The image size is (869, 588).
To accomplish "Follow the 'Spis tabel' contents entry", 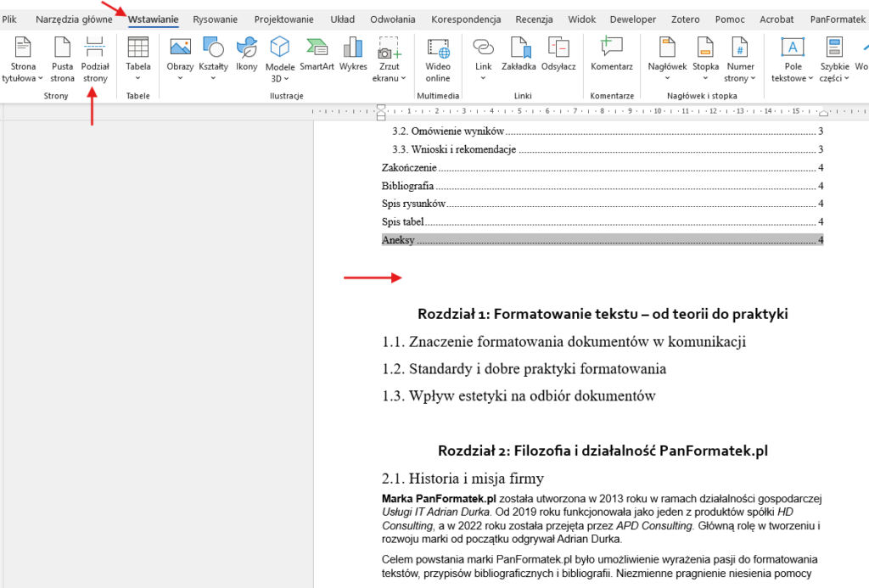I will (603, 221).
